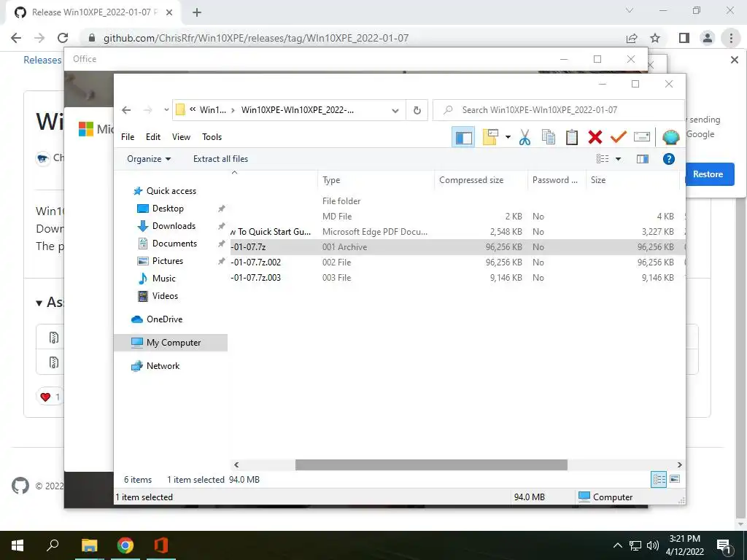The height and width of the screenshot is (560, 747).
Task: Click the change view layout icon
Action: (x=603, y=159)
